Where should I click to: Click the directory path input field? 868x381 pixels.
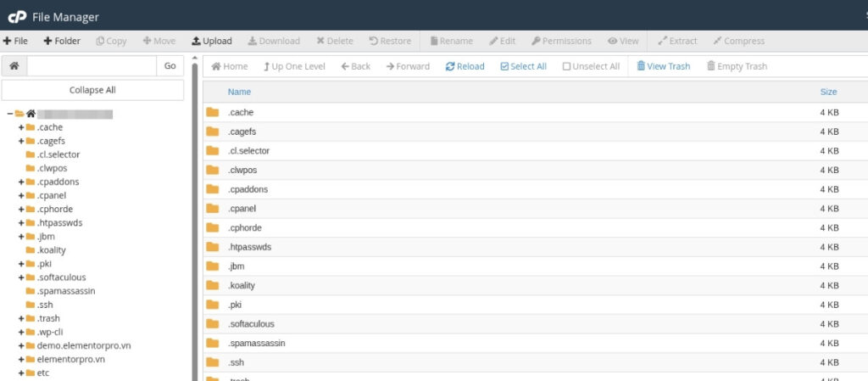92,66
